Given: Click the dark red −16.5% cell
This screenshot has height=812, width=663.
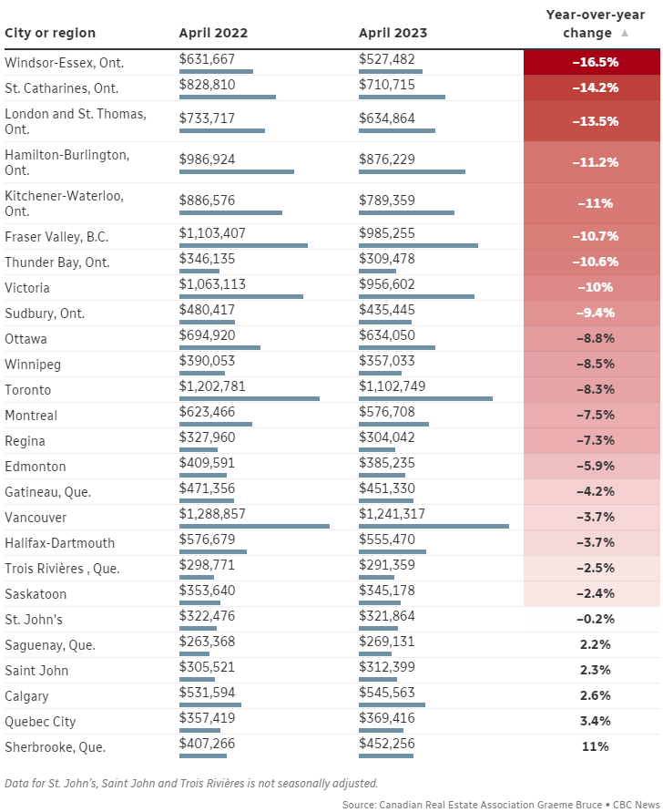Looking at the screenshot, I should (x=592, y=63).
